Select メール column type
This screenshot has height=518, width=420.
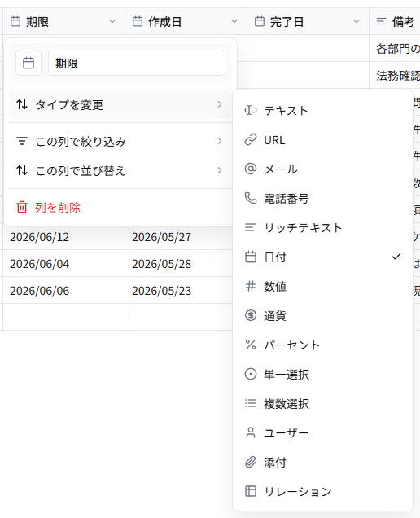pyautogui.click(x=323, y=169)
